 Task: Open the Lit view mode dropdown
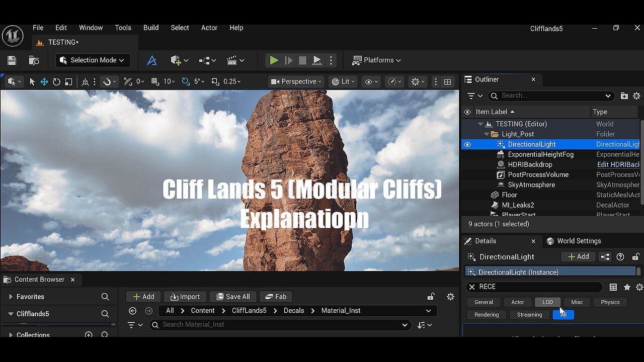pos(343,81)
